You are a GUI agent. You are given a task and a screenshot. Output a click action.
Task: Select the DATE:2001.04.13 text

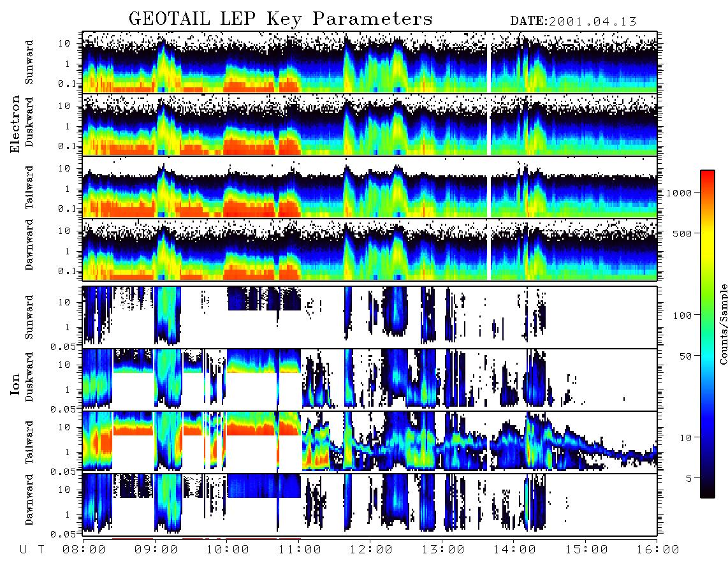[x=573, y=21]
